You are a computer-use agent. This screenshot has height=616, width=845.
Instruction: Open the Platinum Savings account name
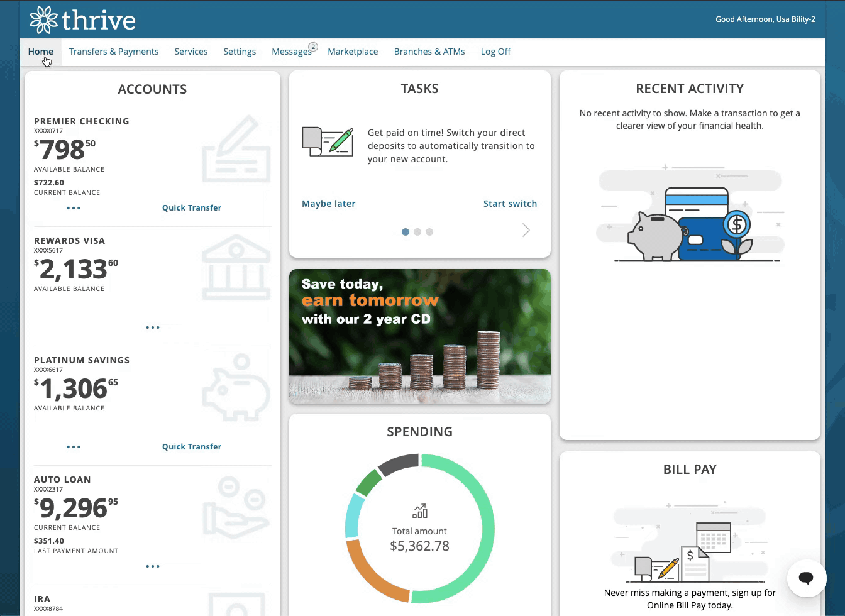82,360
